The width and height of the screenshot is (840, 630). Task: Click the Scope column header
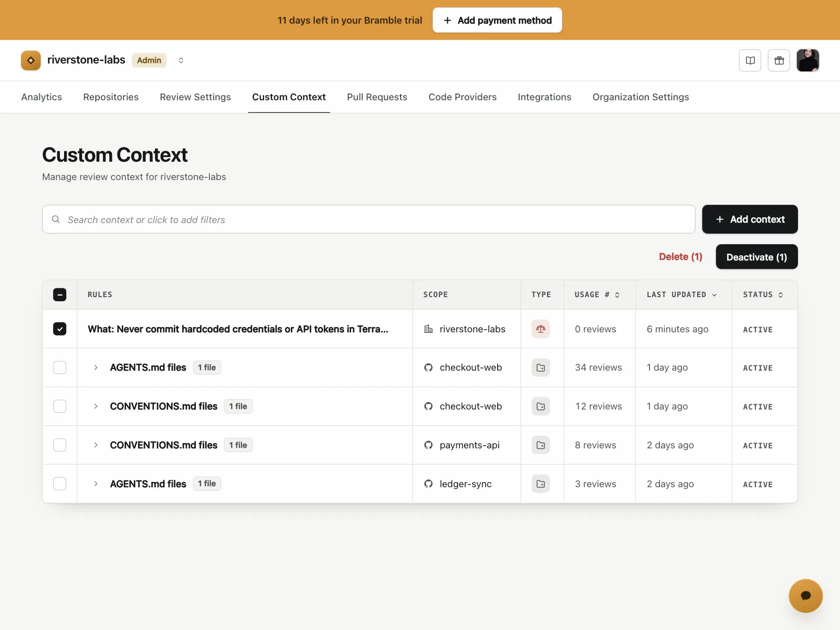click(435, 295)
